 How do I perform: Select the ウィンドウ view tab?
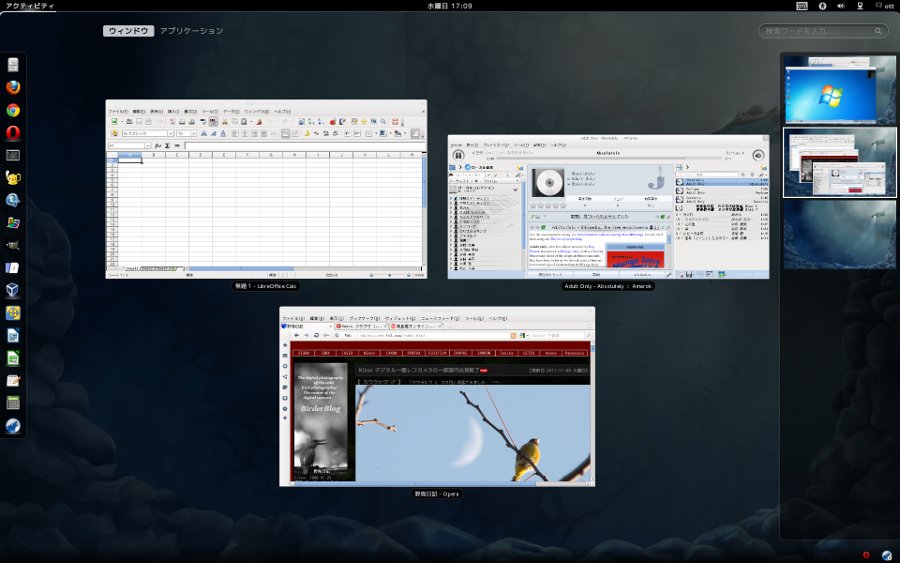[127, 31]
